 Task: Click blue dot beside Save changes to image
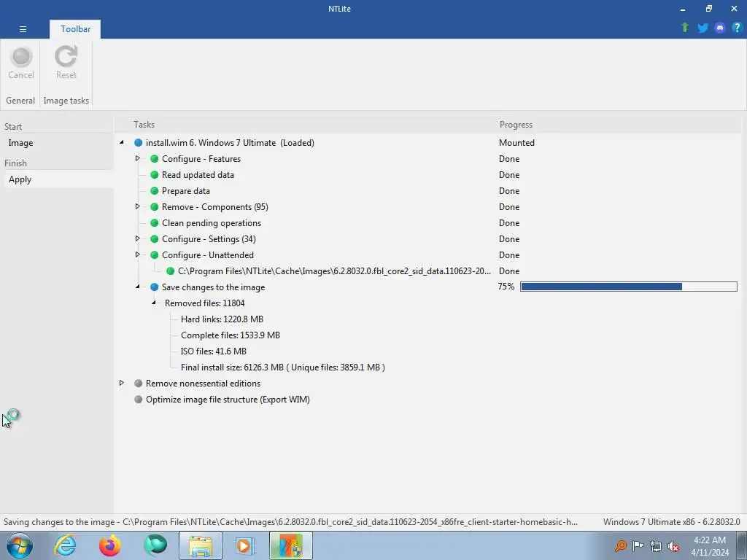pos(155,287)
